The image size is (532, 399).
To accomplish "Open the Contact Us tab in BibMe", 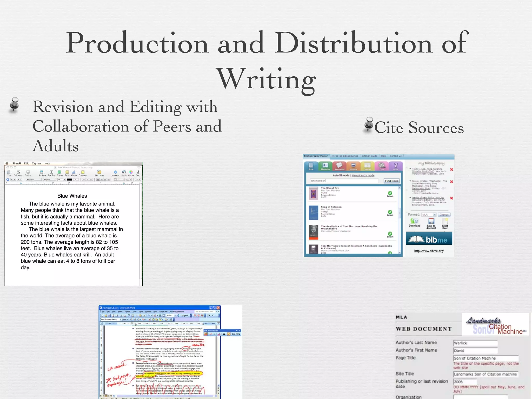I will point(395,156).
